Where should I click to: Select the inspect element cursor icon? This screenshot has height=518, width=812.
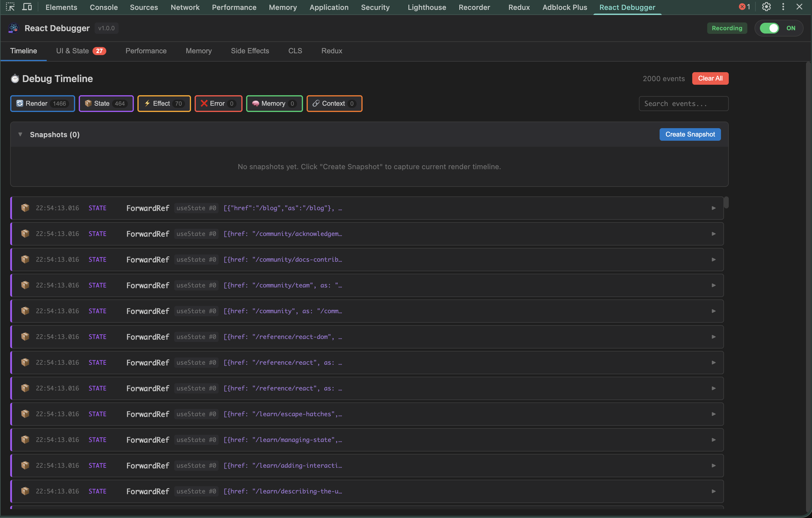[10, 7]
